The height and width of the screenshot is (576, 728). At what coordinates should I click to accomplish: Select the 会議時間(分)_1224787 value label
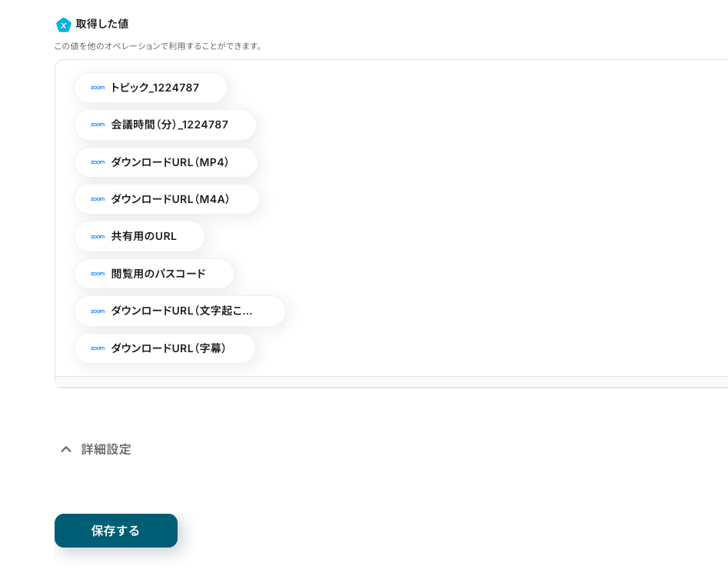pos(169,125)
